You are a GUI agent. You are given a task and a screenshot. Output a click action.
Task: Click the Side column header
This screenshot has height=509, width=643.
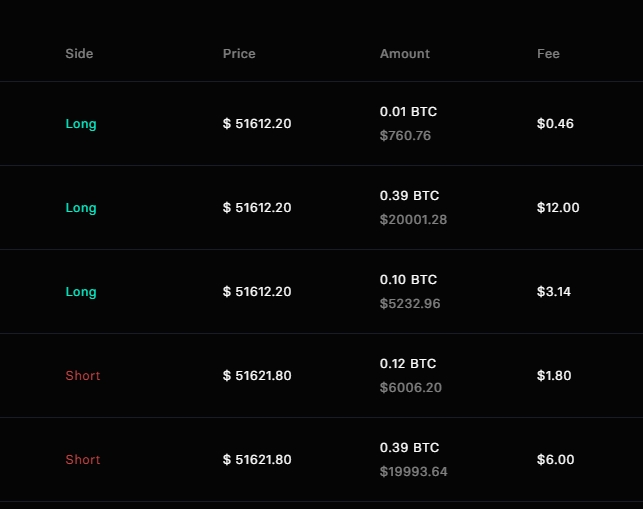(x=79, y=54)
